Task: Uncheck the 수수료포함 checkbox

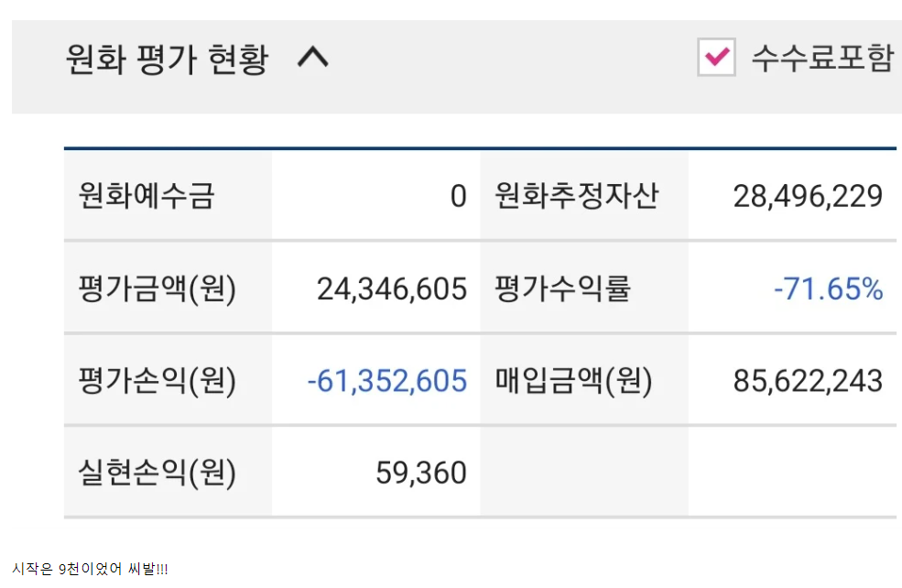Action: 715,58
